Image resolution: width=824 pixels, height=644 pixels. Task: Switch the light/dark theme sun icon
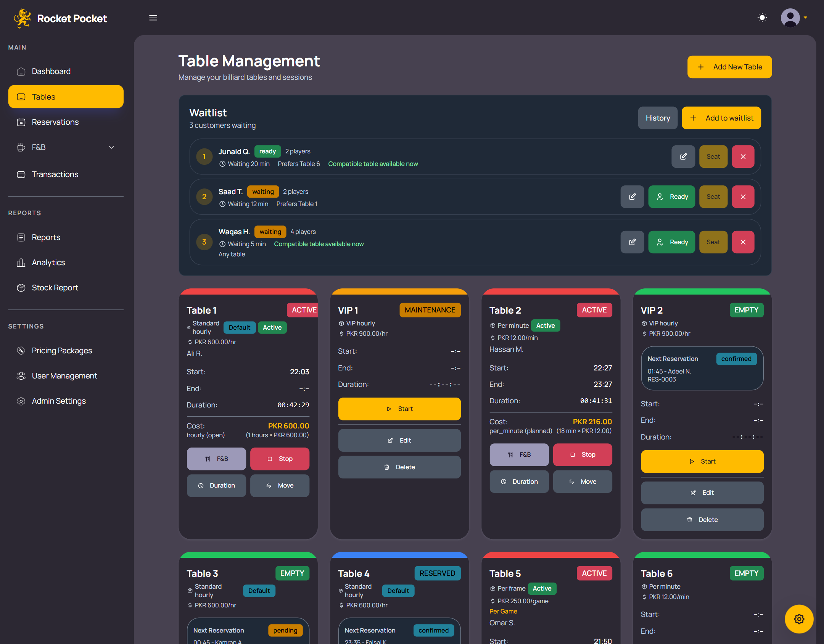click(x=762, y=18)
